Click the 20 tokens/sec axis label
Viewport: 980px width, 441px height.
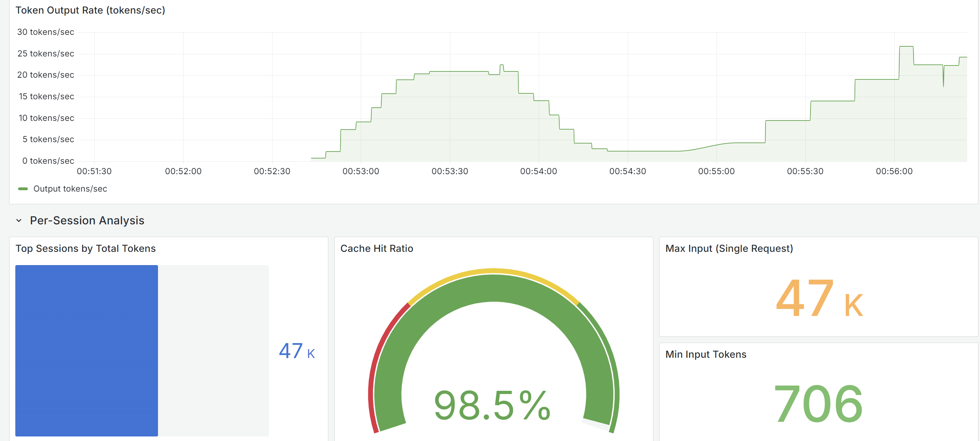tap(46, 75)
